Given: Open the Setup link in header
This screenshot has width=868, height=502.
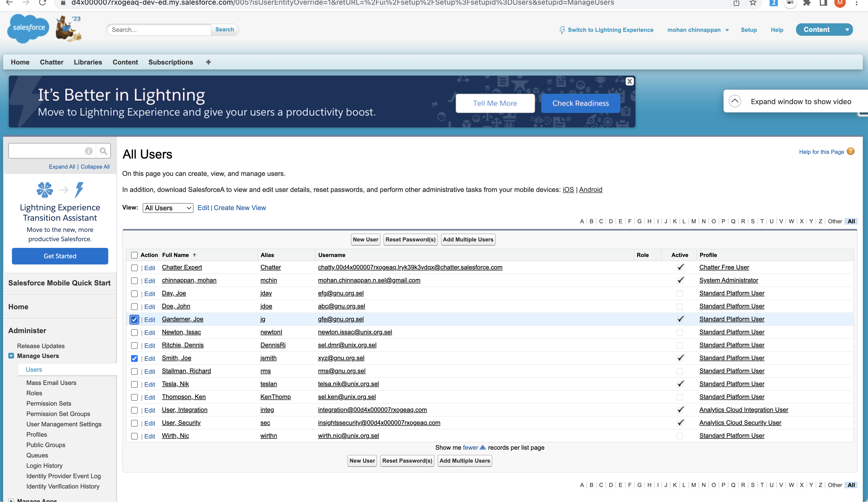Looking at the screenshot, I should click(x=748, y=30).
